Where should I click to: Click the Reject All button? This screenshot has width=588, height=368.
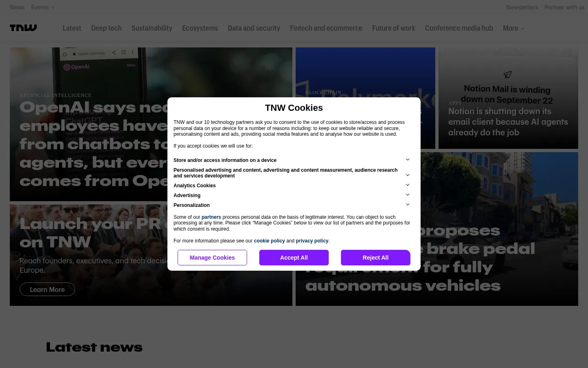tap(376, 258)
